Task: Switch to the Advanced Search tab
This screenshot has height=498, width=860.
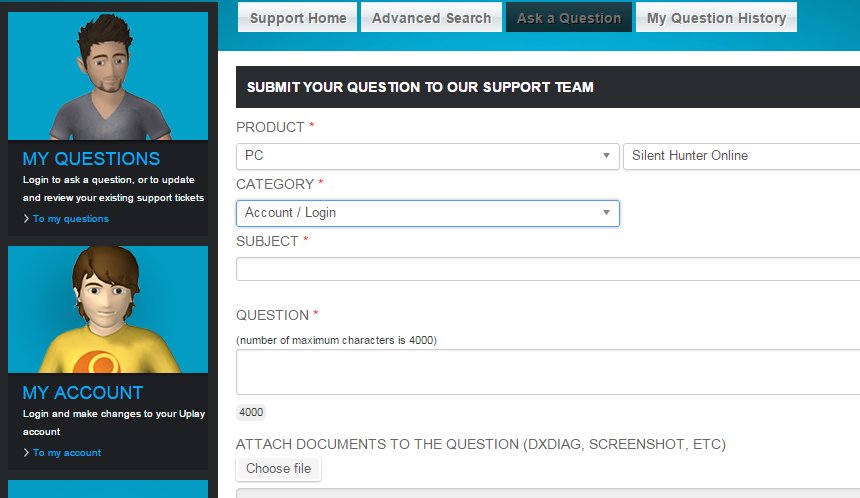Action: point(431,18)
